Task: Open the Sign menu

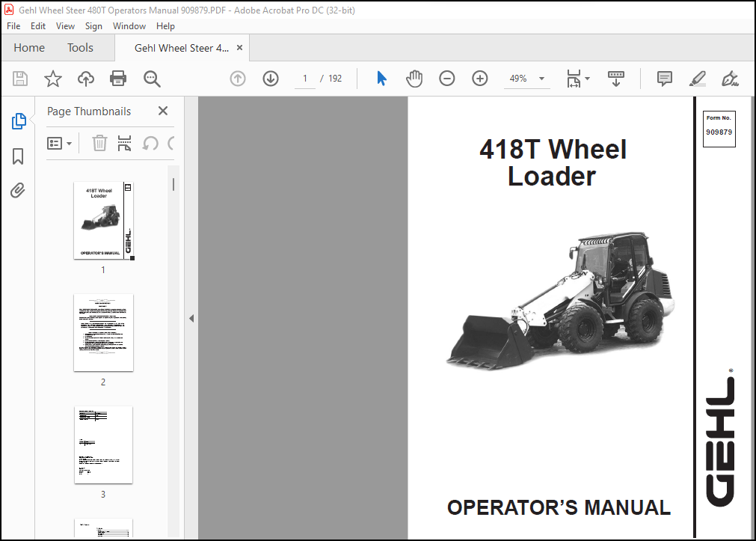Action: coord(93,26)
